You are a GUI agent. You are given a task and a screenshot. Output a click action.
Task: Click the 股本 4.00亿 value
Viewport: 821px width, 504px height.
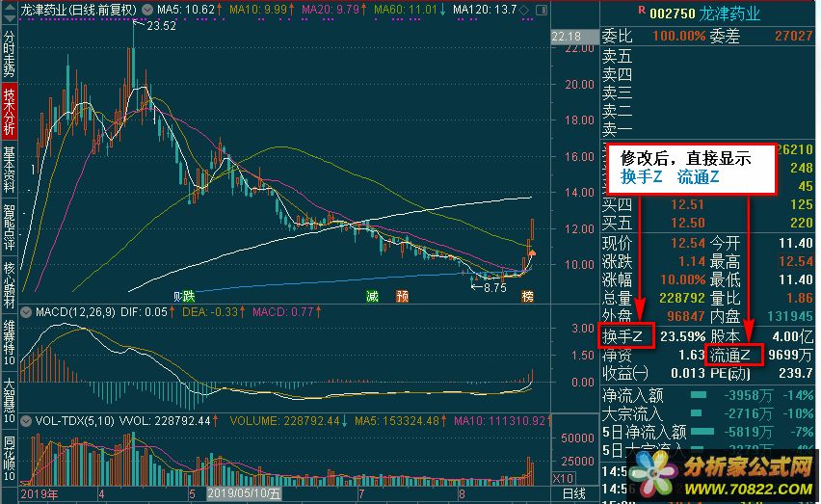coord(793,336)
